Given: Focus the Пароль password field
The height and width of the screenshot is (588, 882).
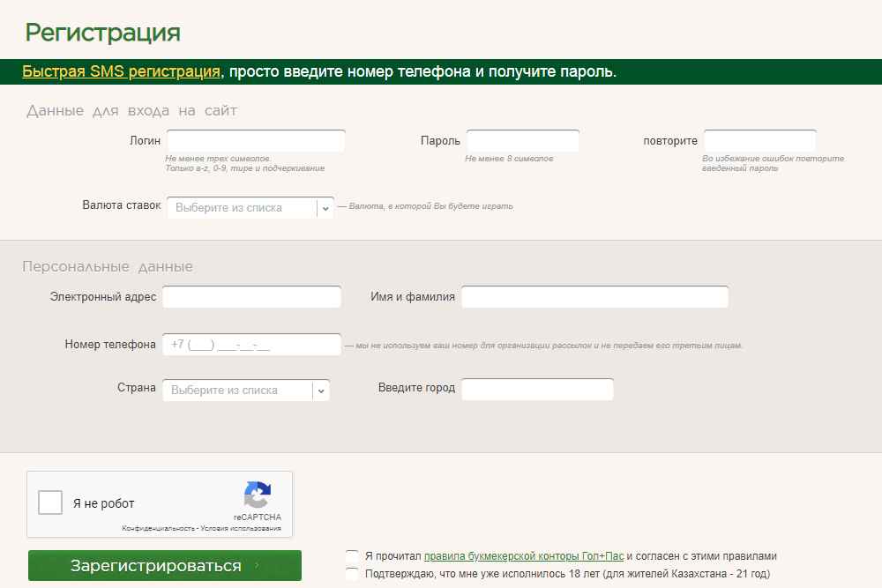Looking at the screenshot, I should tap(522, 141).
